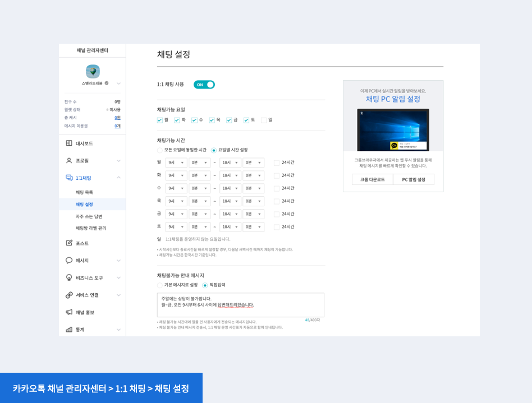The image size is (532, 403).
Task: Check the 24시간 box for 목 row
Action: click(x=277, y=201)
